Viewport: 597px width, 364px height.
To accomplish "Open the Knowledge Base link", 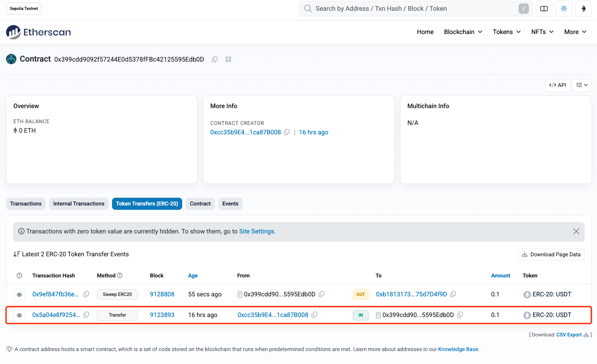I will [458, 349].
